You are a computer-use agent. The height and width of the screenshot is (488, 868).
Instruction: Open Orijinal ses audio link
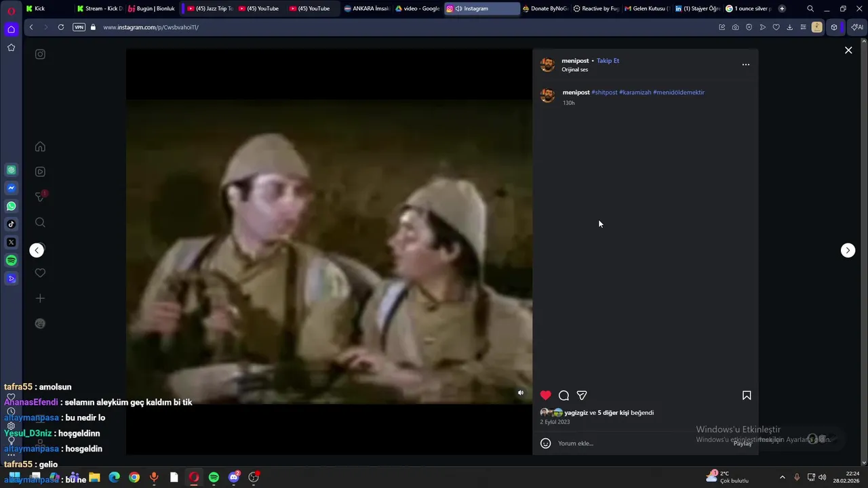(x=574, y=69)
